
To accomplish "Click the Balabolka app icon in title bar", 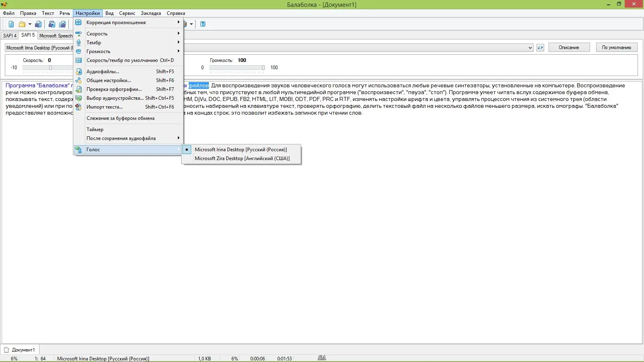I will pyautogui.click(x=4, y=4).
